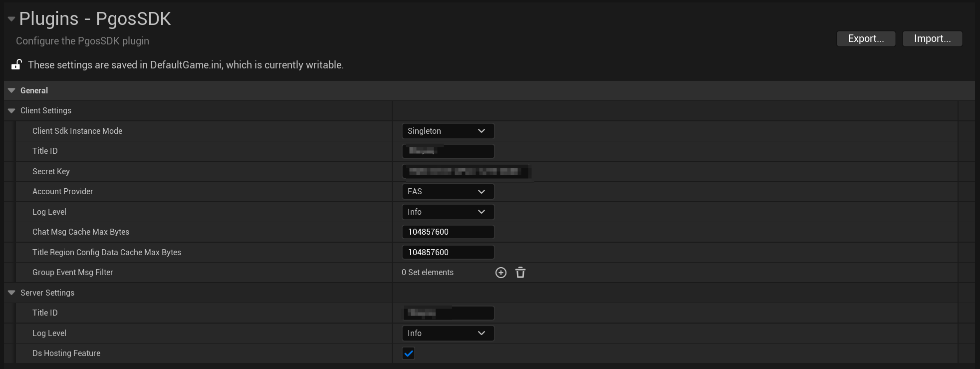
Task: Open the server Log Level dropdown
Action: tap(448, 333)
